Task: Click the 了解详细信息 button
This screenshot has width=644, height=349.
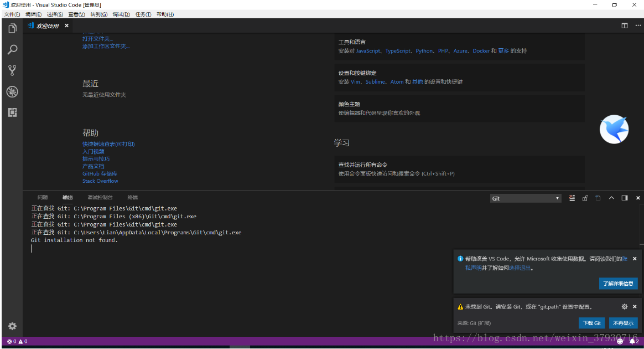Action: (x=618, y=284)
